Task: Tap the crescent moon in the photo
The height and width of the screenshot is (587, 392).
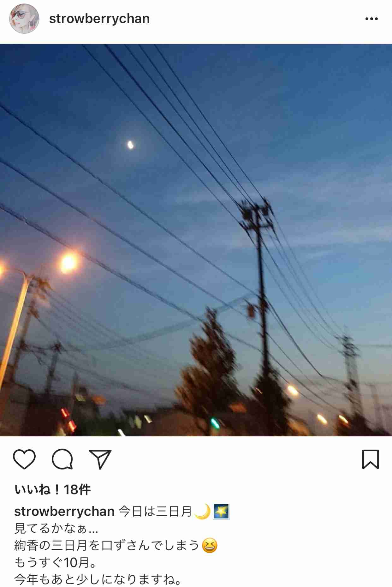Action: [130, 145]
